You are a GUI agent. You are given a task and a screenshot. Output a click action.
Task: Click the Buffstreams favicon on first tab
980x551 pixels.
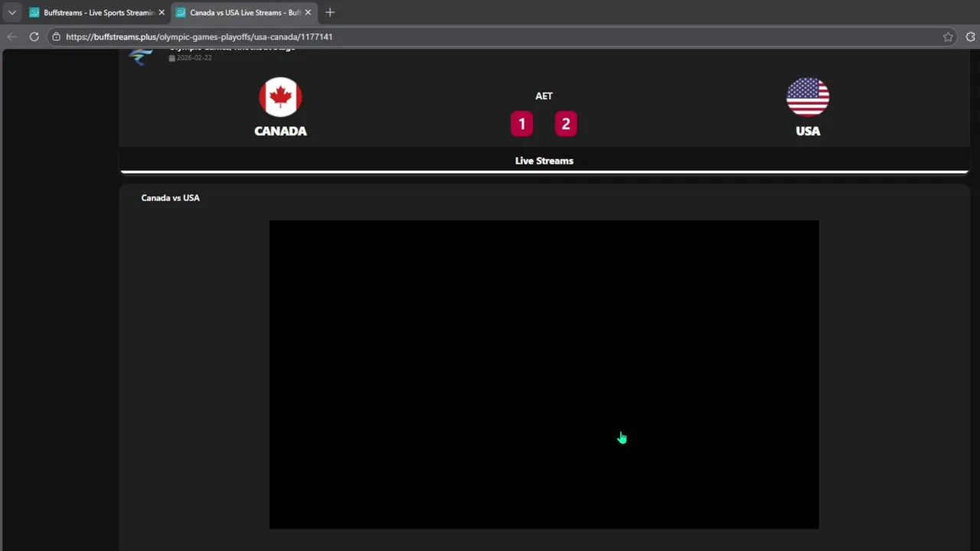tap(34, 12)
